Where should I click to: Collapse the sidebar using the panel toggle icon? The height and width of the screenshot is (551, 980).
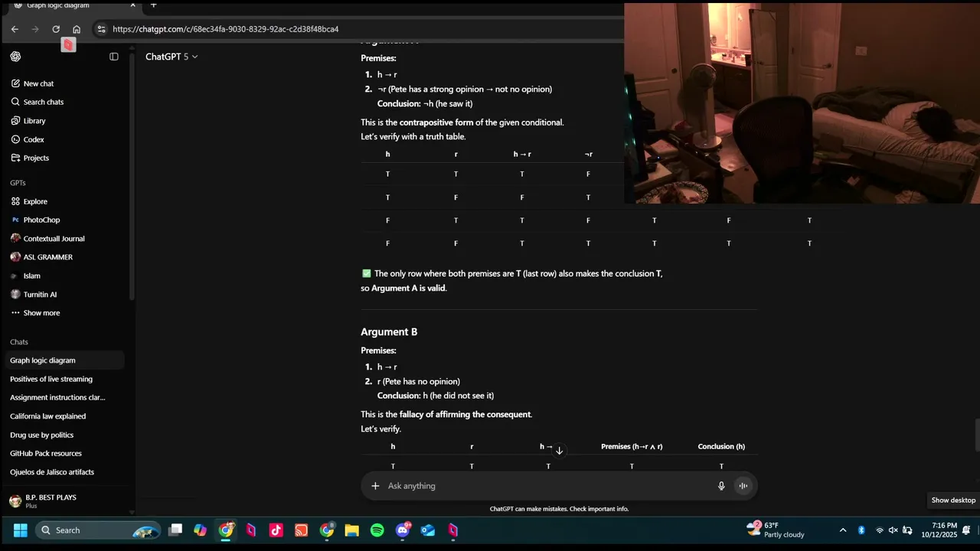114,57
